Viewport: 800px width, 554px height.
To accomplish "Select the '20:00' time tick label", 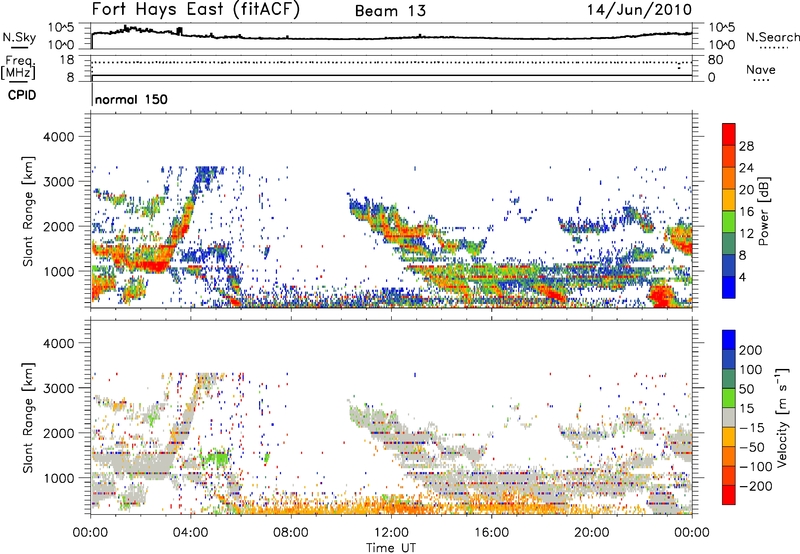I will tap(592, 533).
